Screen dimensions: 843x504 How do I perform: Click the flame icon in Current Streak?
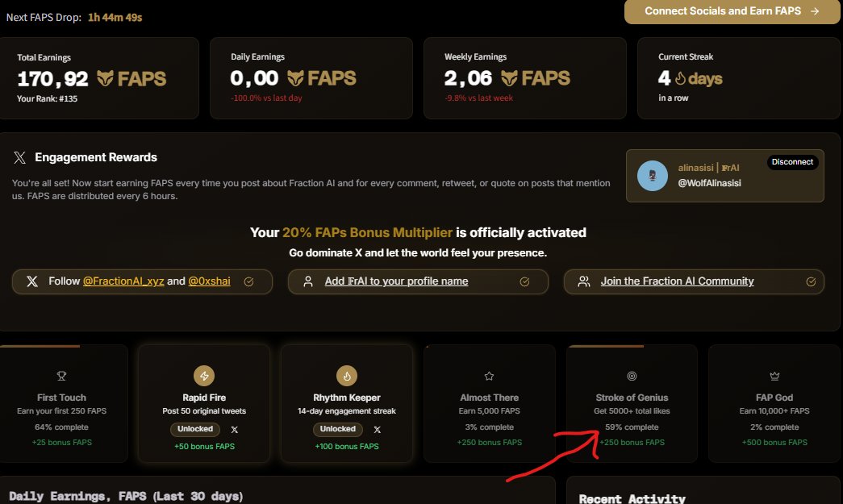click(680, 78)
